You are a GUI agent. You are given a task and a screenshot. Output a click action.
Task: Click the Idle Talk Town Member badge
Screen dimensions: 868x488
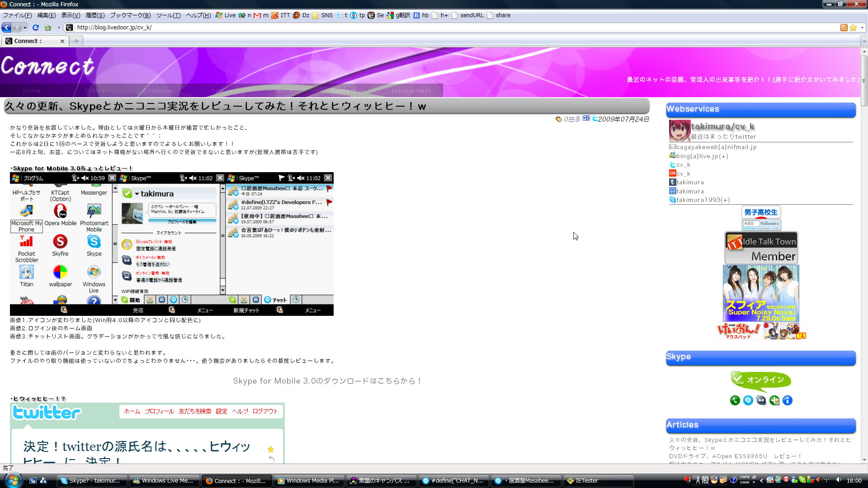[761, 248]
